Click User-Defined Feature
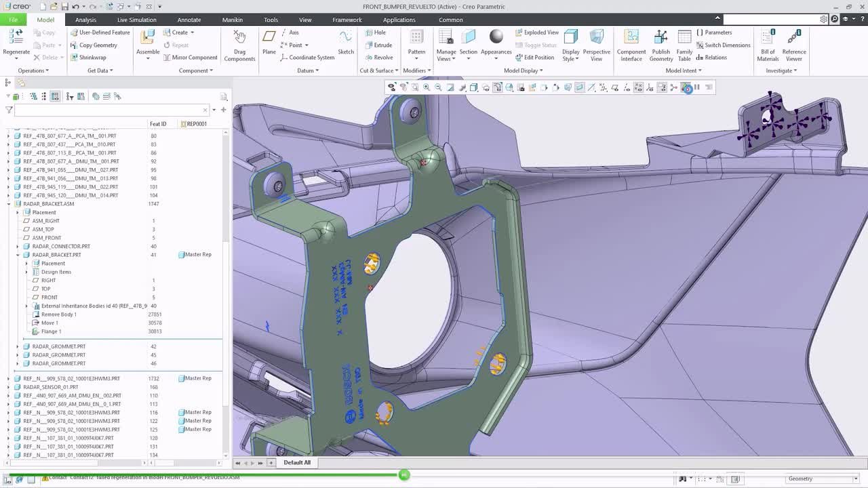 (x=100, y=33)
